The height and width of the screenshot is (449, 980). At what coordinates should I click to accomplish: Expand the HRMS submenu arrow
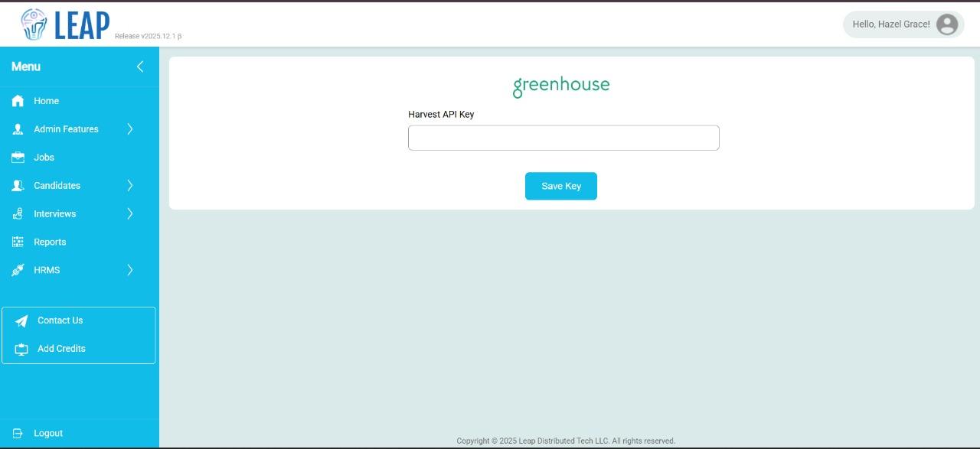pyautogui.click(x=130, y=270)
